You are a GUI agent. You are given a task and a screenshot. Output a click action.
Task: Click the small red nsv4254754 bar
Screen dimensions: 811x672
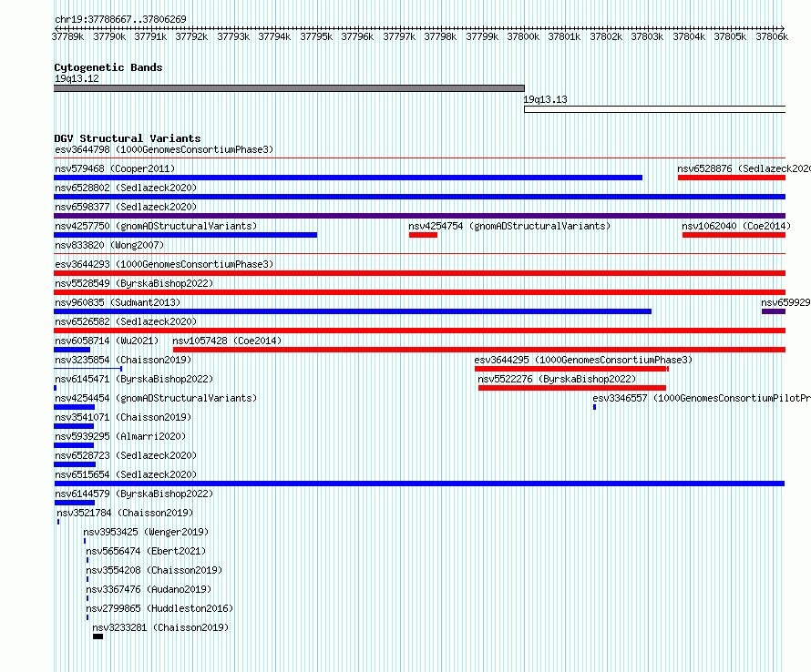click(423, 235)
